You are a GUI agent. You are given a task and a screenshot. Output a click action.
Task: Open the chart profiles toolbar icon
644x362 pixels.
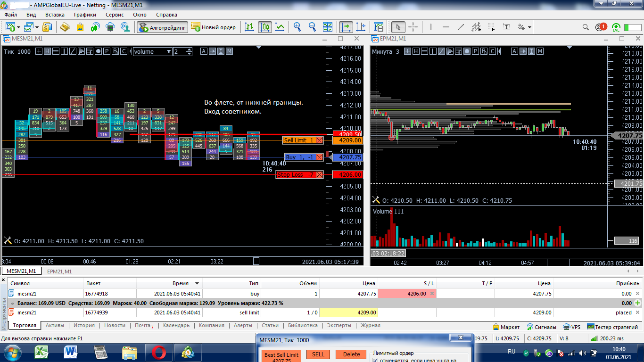[x=30, y=27]
